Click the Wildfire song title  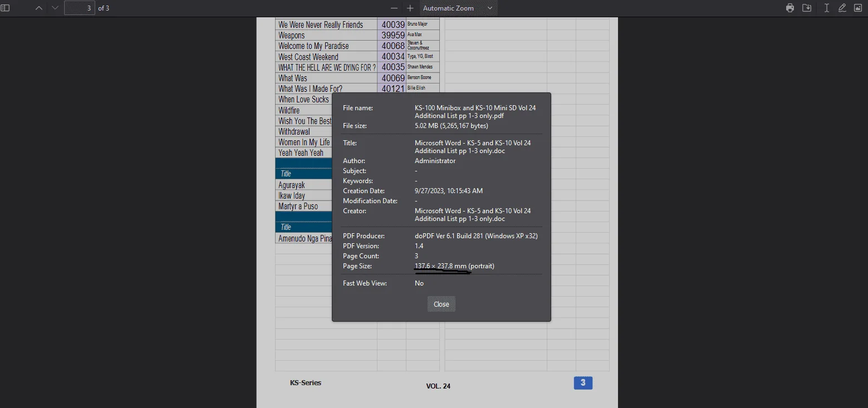[289, 110]
